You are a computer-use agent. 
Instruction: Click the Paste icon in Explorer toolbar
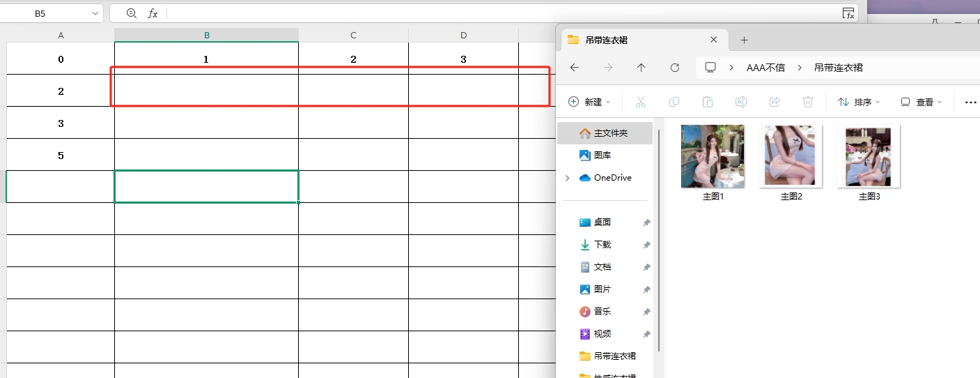[708, 102]
